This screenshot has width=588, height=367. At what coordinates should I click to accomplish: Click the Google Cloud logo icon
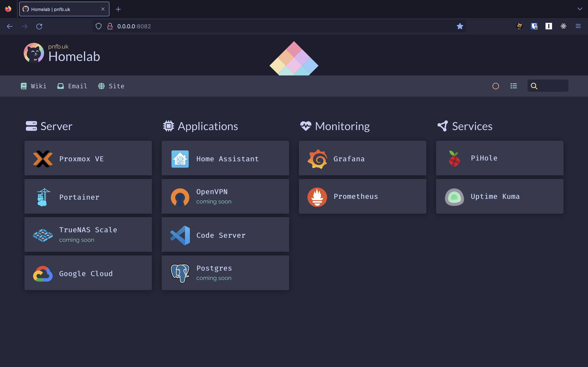(43, 273)
